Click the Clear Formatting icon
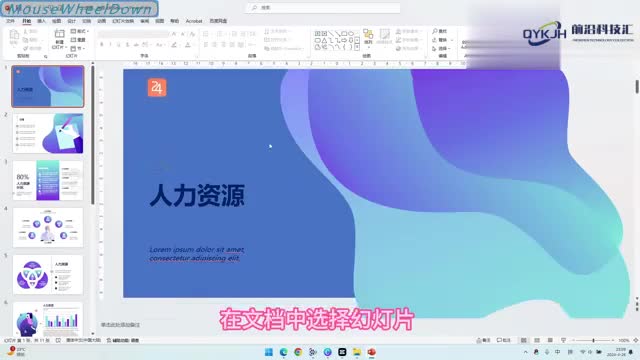 192,34
